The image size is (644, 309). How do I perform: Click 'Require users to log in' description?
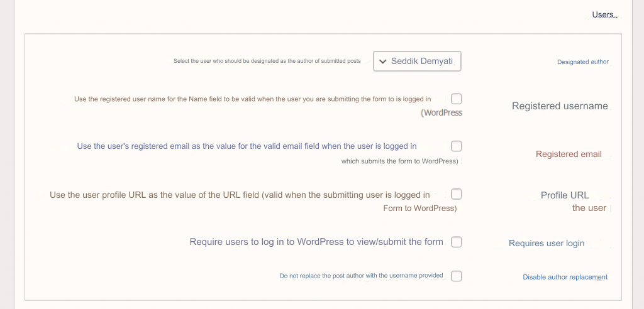click(316, 242)
